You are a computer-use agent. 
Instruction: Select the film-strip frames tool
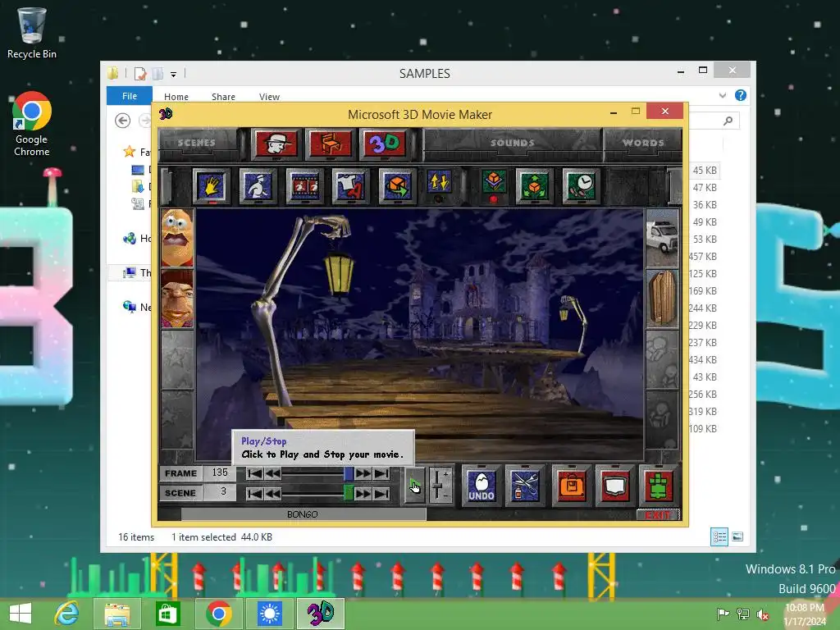[x=304, y=186]
